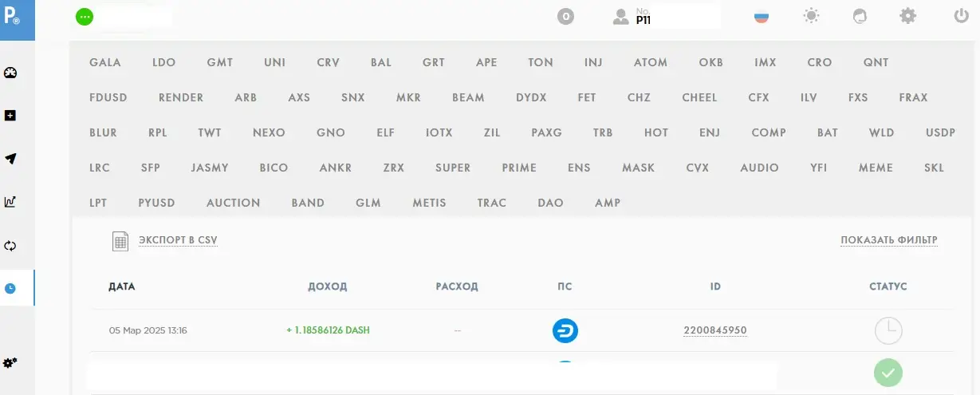Click the notification counter showing 0
Viewport: 980px width, 395px height.
[x=565, y=16]
